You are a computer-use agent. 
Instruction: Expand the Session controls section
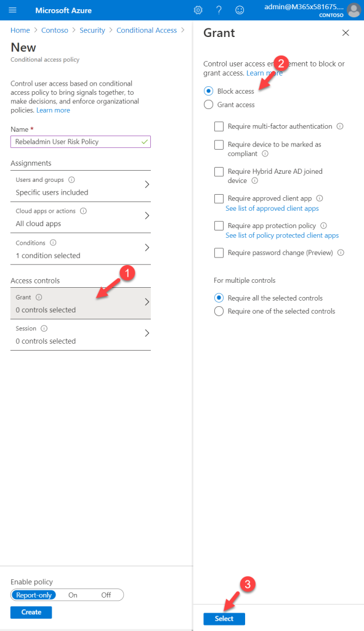[80, 335]
